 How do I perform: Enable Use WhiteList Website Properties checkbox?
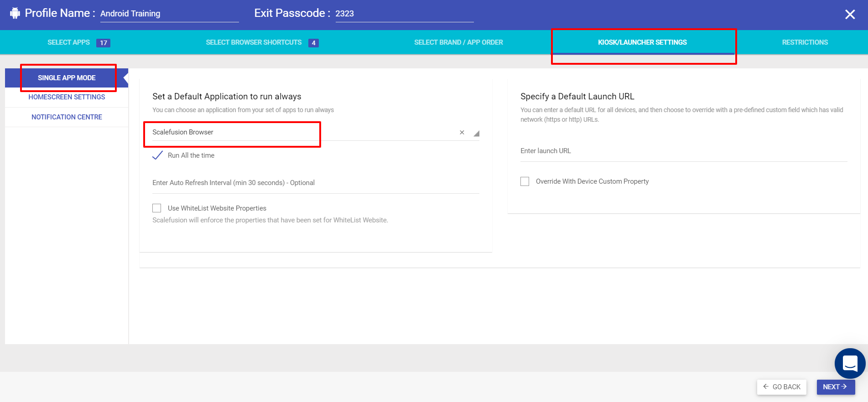157,208
